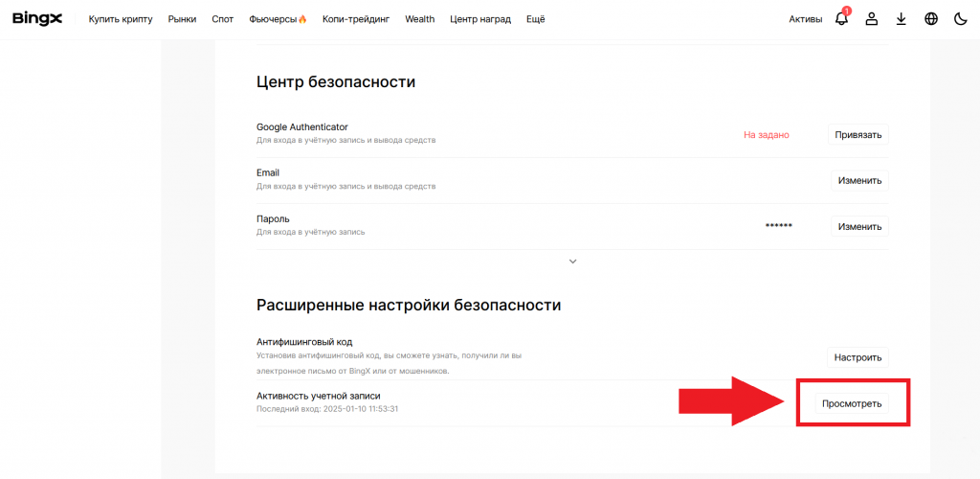Open the Фьючерсы menu
980x479 pixels.
(278, 19)
